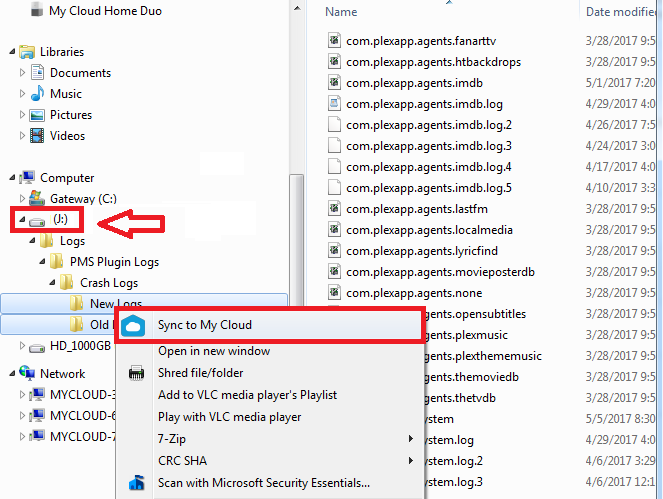Click the Crash Logs folder icon

(x=67, y=282)
